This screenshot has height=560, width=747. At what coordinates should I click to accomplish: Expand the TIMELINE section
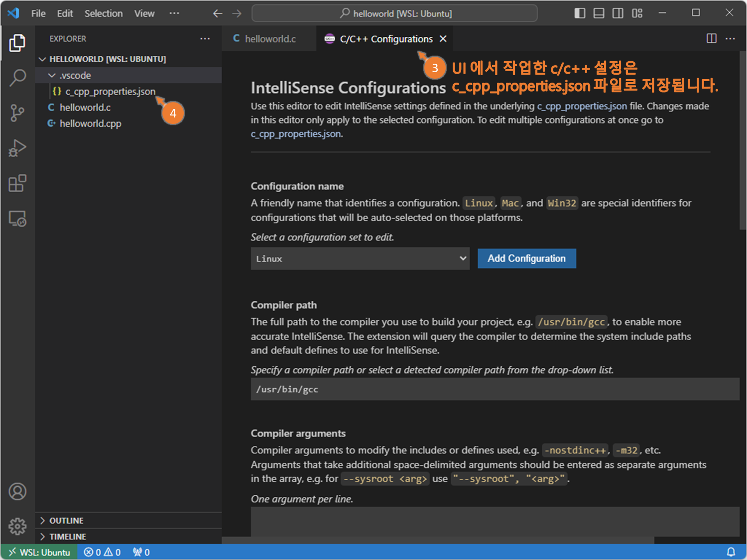point(128,536)
